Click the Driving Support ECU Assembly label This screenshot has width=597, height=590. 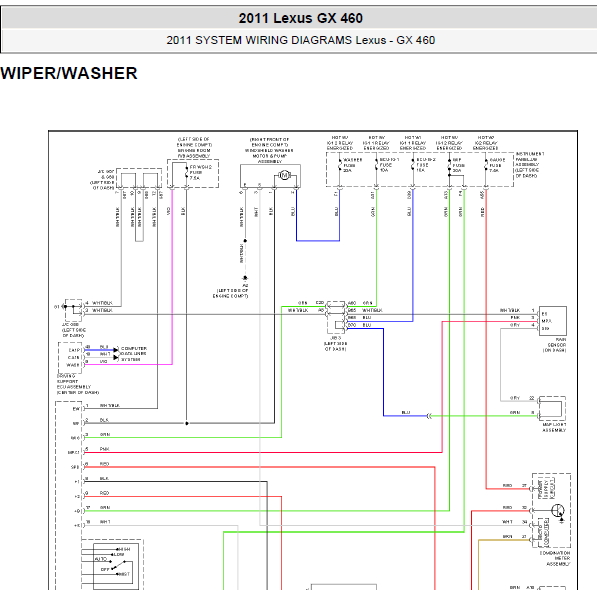[x=77, y=384]
